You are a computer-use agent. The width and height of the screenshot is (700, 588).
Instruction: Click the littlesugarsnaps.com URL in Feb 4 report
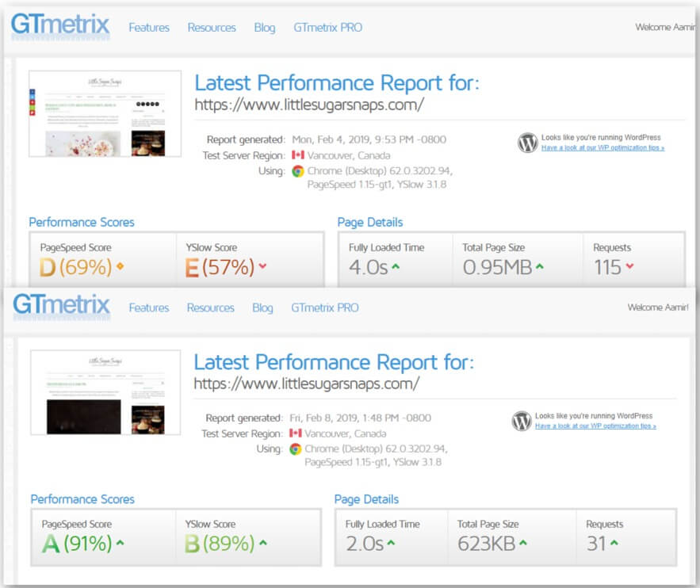(309, 105)
